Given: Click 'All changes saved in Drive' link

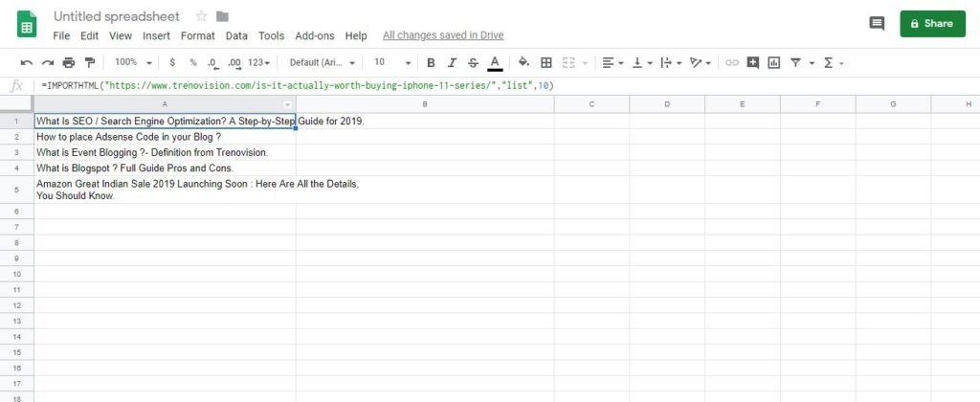Looking at the screenshot, I should pyautogui.click(x=443, y=35).
